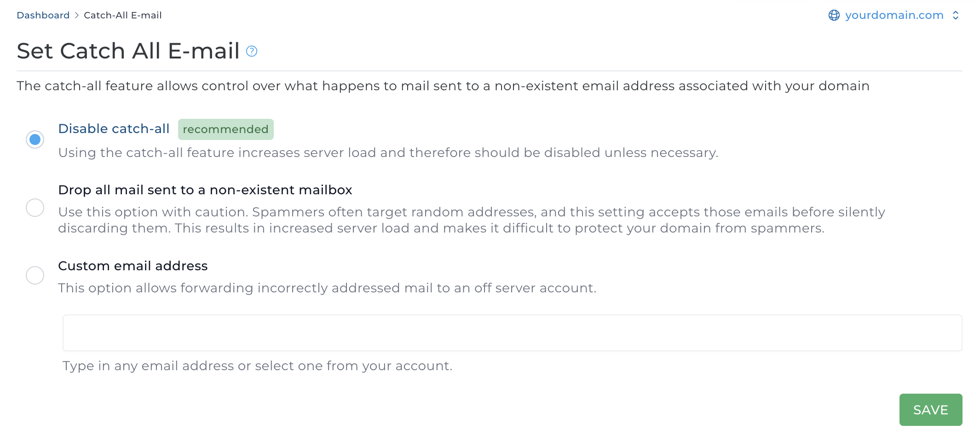Click the green recommended badge

(x=225, y=129)
